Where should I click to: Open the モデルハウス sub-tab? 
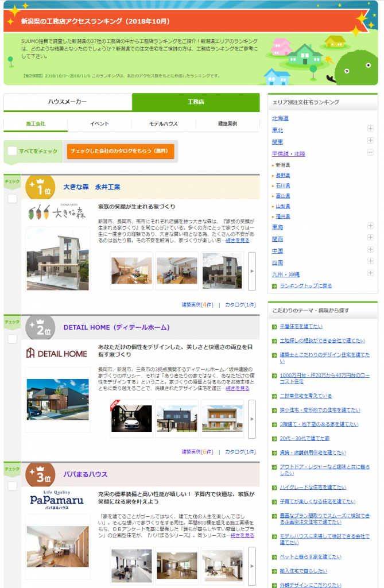point(164,124)
